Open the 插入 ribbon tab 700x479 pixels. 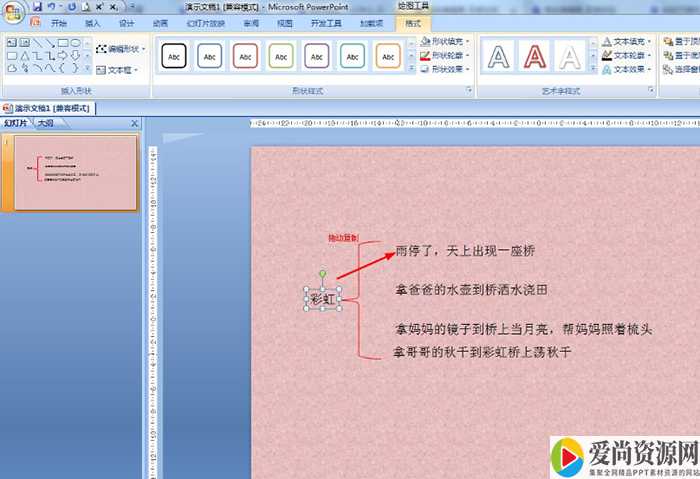click(x=92, y=23)
